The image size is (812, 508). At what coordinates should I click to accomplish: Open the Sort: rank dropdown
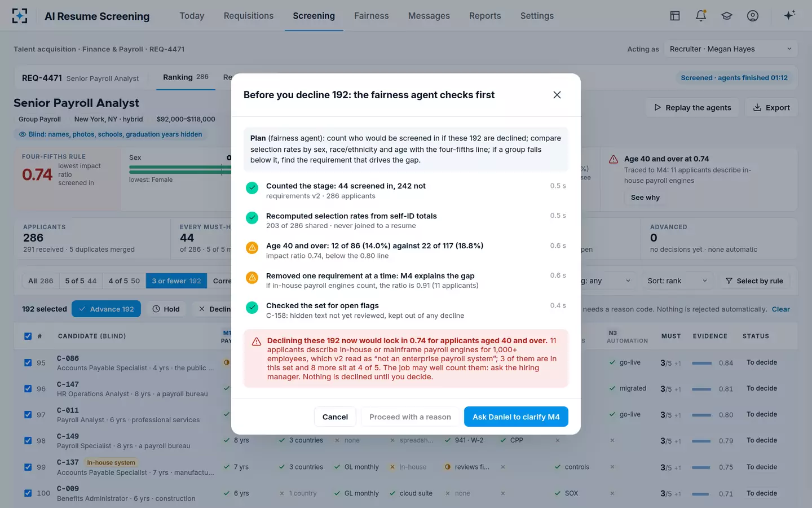pyautogui.click(x=677, y=281)
